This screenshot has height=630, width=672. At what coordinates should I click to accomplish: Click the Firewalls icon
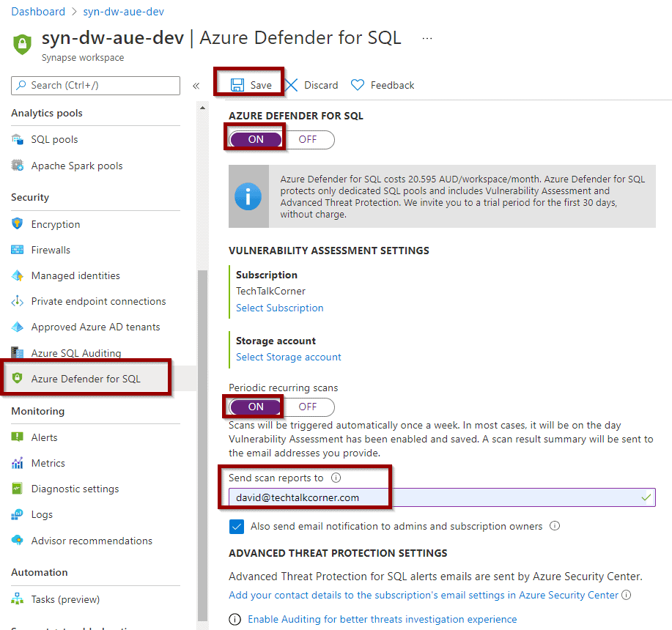click(x=17, y=250)
